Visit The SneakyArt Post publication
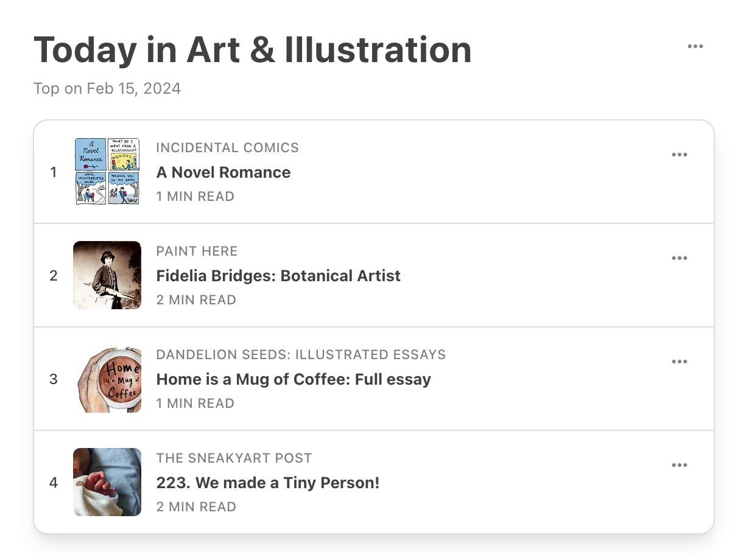This screenshot has width=749, height=560. (234, 458)
